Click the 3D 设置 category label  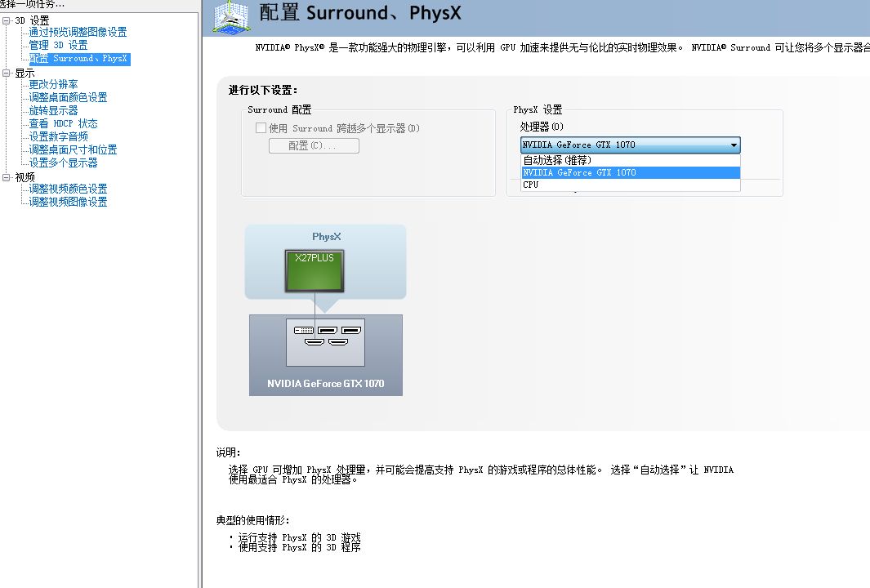pyautogui.click(x=32, y=20)
